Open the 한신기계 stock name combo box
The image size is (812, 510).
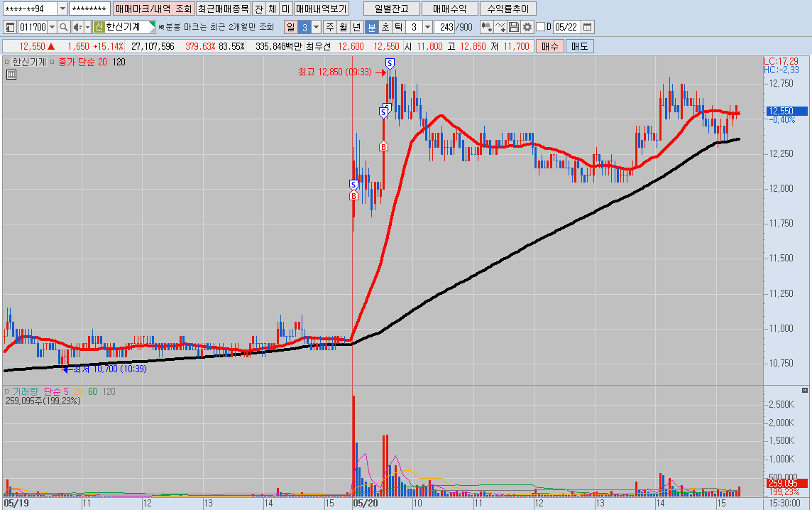pyautogui.click(x=124, y=27)
